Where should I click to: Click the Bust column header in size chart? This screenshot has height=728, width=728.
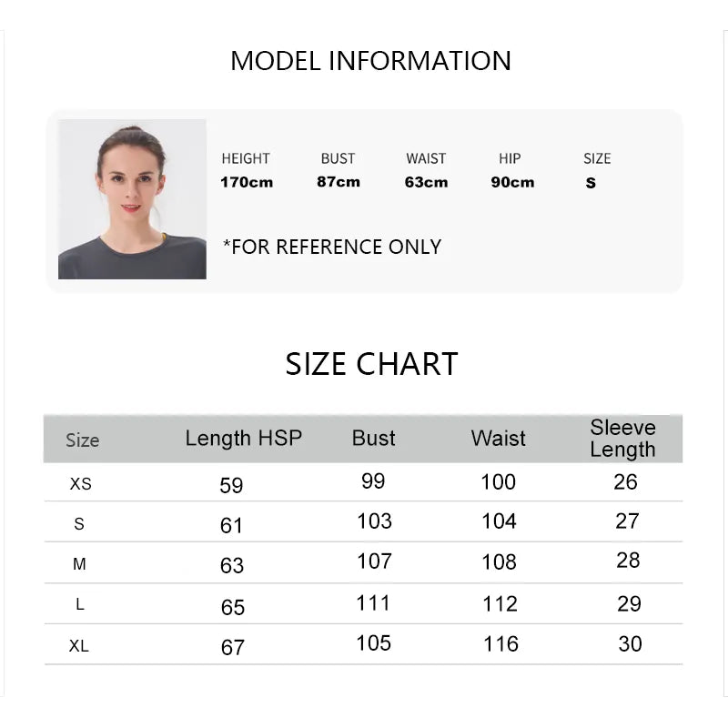(x=373, y=438)
